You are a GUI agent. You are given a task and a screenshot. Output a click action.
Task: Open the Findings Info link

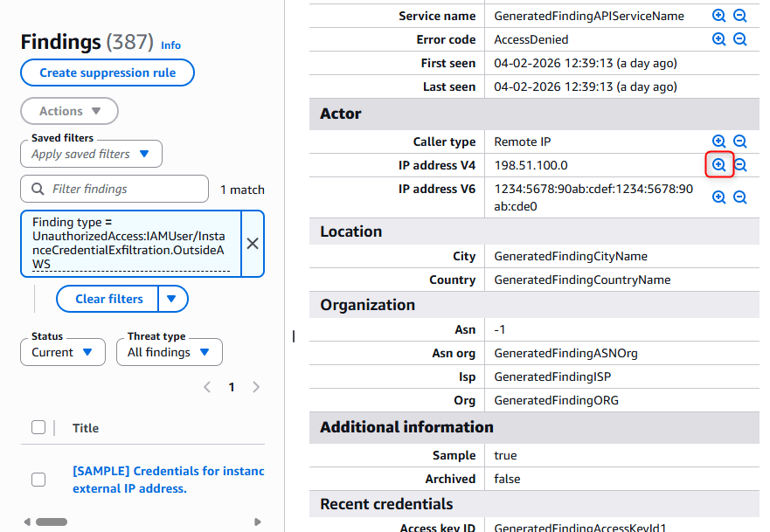point(171,45)
